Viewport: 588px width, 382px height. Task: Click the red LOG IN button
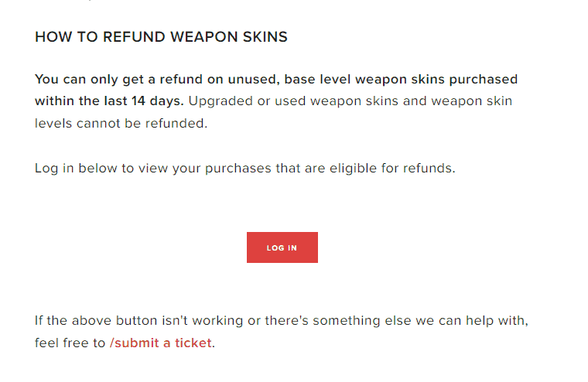282,247
